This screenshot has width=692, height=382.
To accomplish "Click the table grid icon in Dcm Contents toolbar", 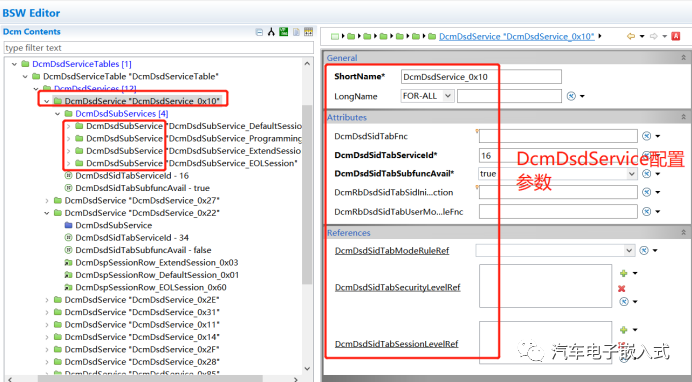I will coord(308,32).
